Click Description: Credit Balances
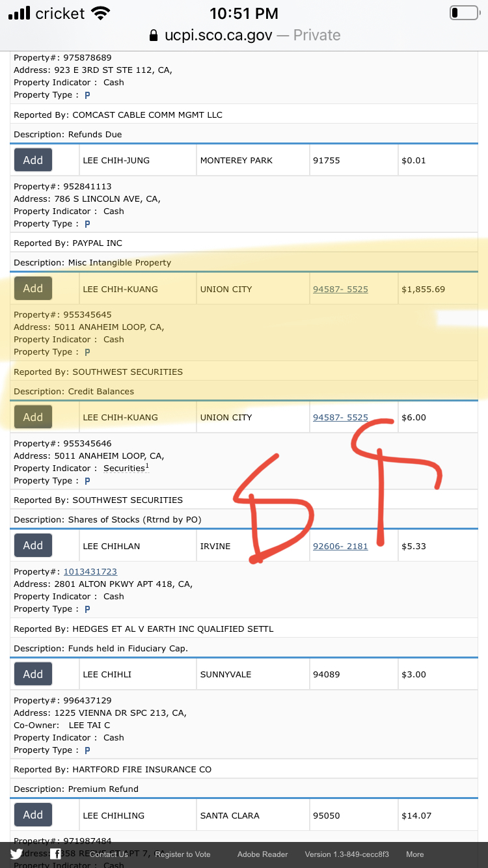The image size is (488, 868). click(74, 391)
